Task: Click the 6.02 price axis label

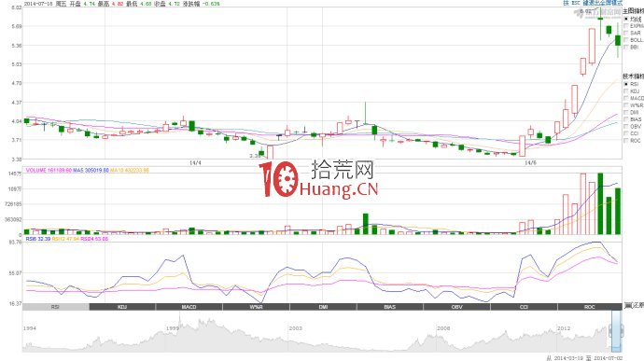Action: tap(16, 7)
